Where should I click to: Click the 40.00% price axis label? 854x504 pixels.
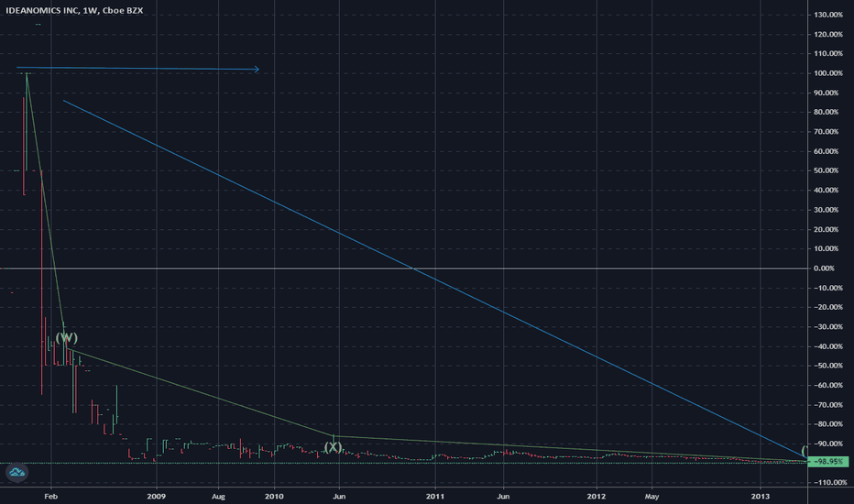827,190
